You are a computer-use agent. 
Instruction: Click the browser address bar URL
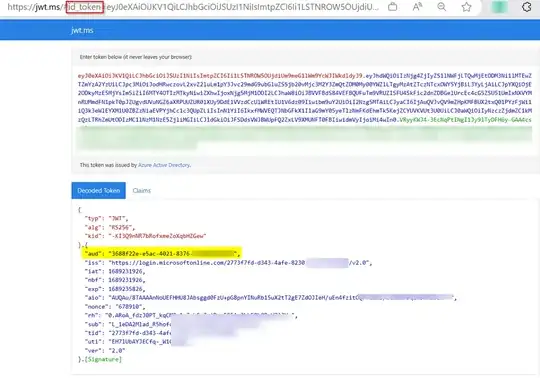(x=193, y=7)
